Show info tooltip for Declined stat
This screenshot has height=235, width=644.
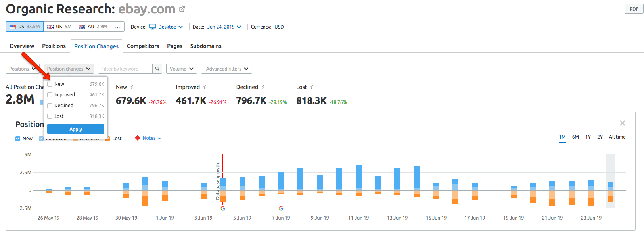pyautogui.click(x=263, y=87)
